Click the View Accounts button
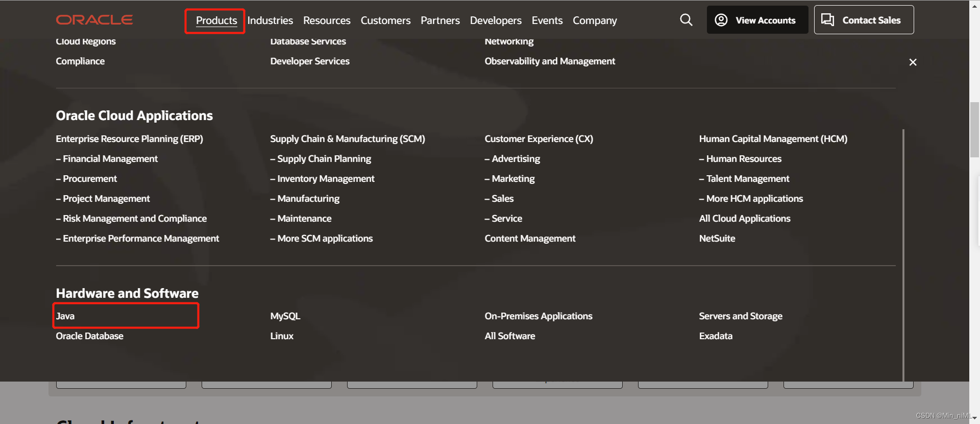 [757, 20]
